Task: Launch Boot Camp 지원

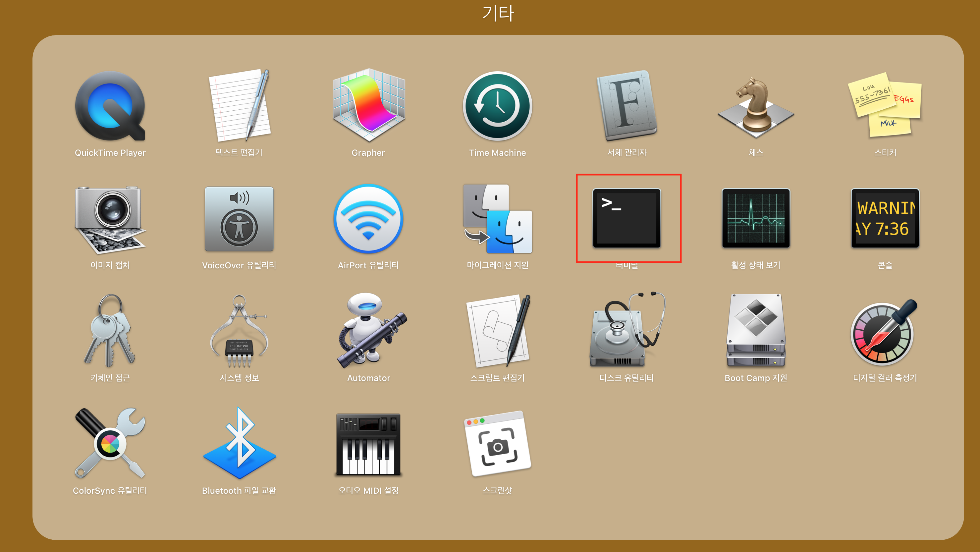Action: click(756, 330)
